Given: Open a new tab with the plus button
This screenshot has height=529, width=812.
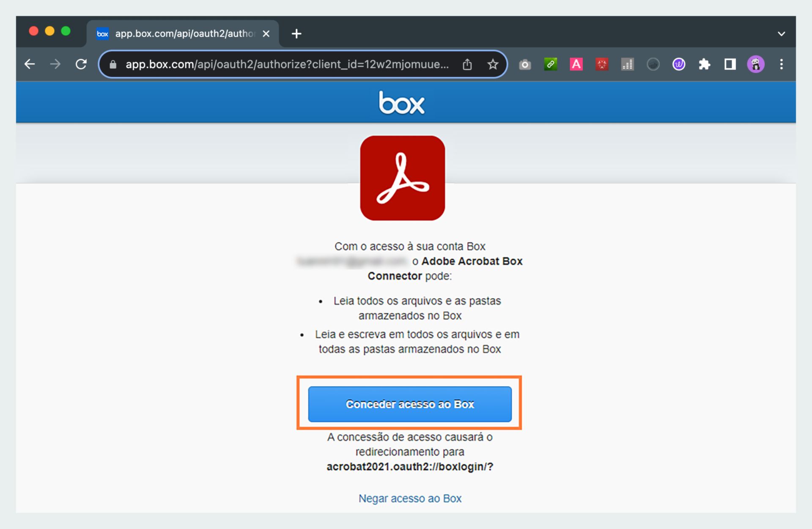Looking at the screenshot, I should point(296,34).
